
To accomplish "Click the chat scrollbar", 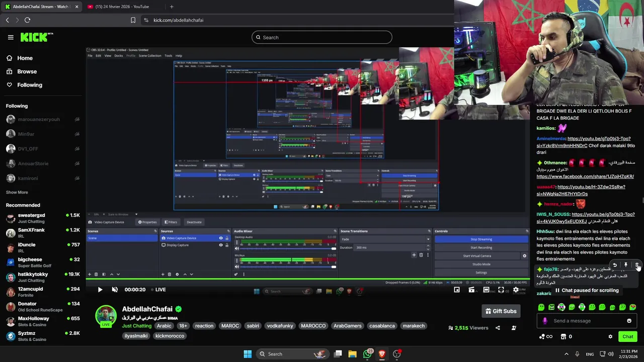I will (x=642, y=201).
